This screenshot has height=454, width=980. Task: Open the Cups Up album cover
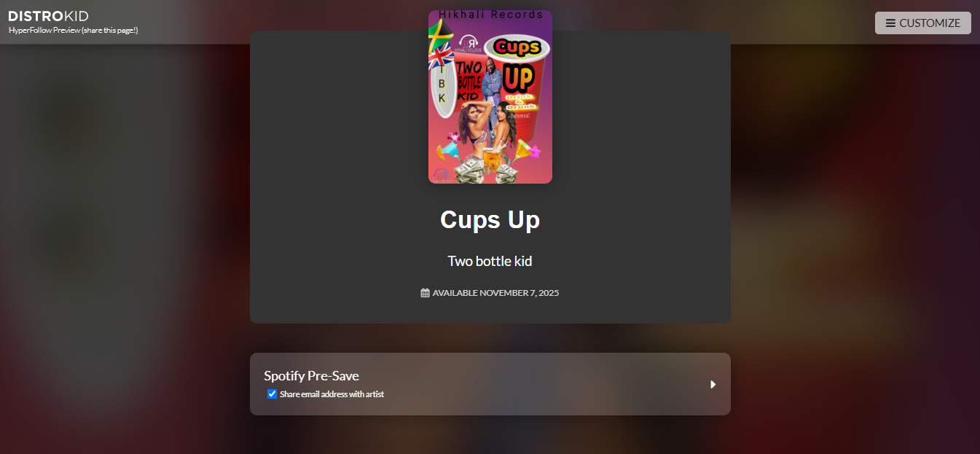[x=490, y=97]
